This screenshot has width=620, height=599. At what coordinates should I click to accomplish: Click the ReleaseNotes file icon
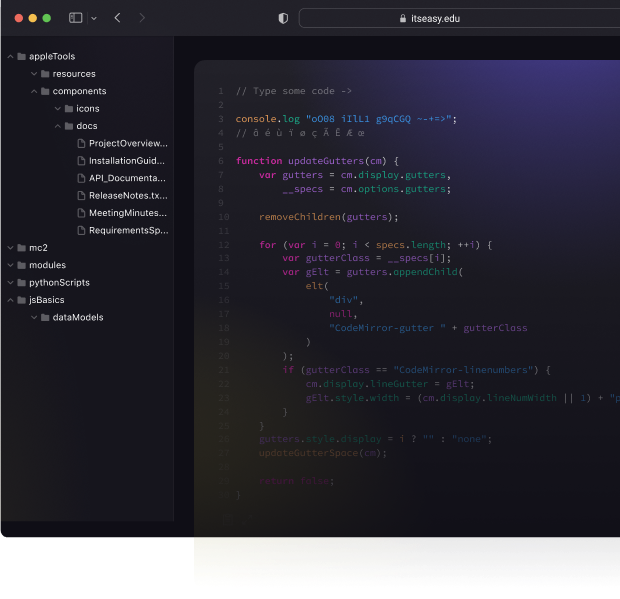[81, 195]
